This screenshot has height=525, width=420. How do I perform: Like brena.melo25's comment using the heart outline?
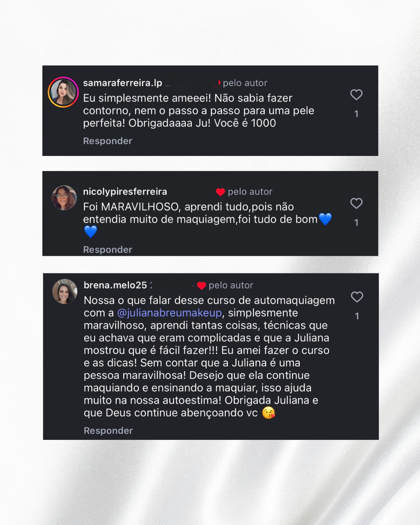pyautogui.click(x=357, y=297)
